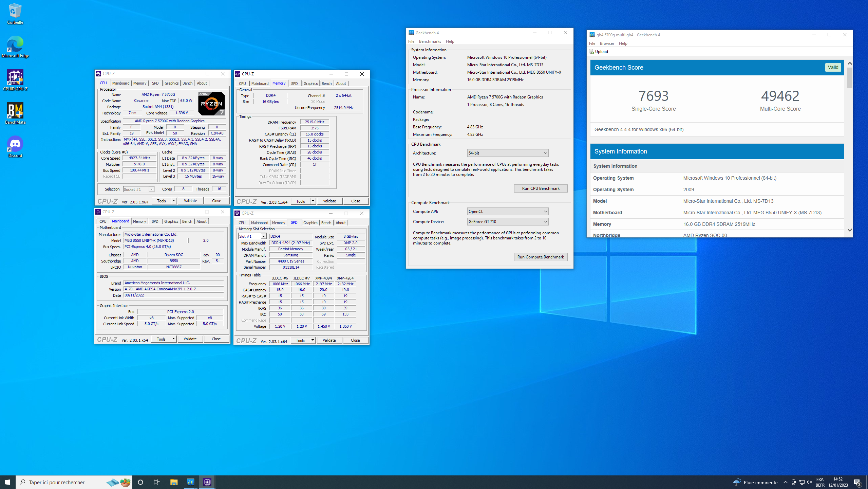The height and width of the screenshot is (489, 868).
Task: Open the Architecture 64-bit dropdown
Action: [x=508, y=153]
